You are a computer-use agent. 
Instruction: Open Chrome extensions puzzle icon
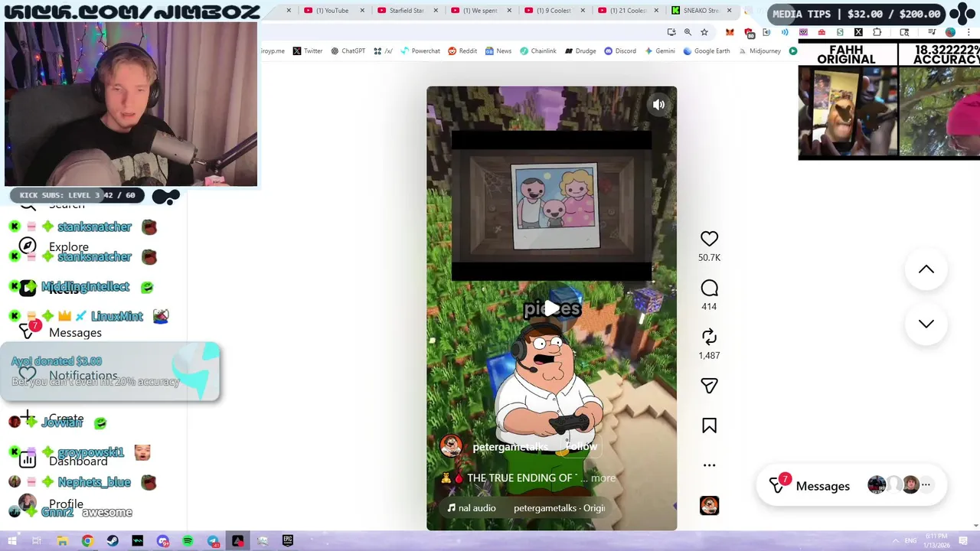(877, 32)
